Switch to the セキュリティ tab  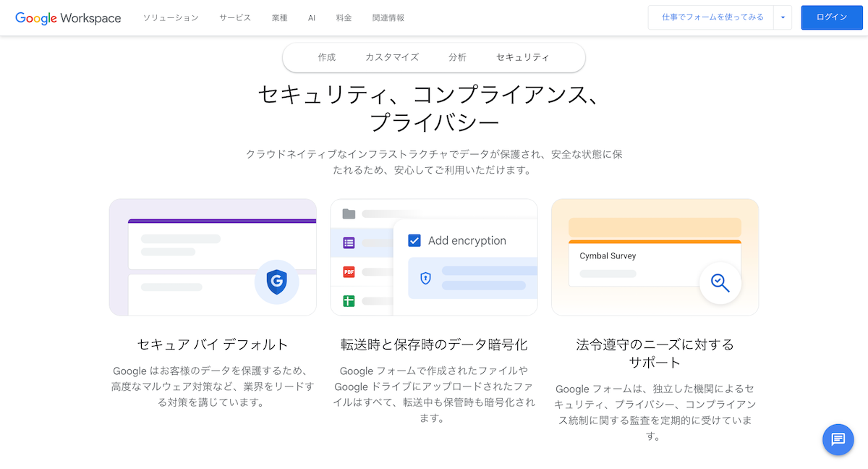click(522, 57)
